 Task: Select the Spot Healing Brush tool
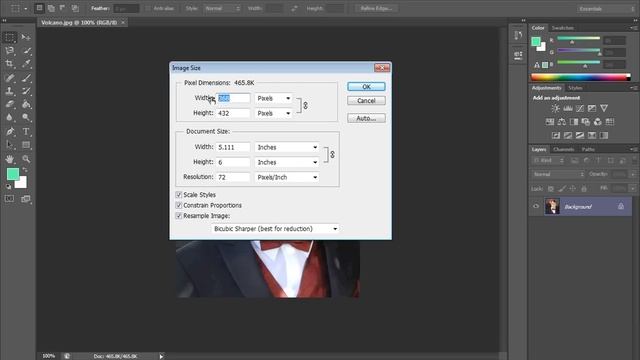click(x=10, y=78)
